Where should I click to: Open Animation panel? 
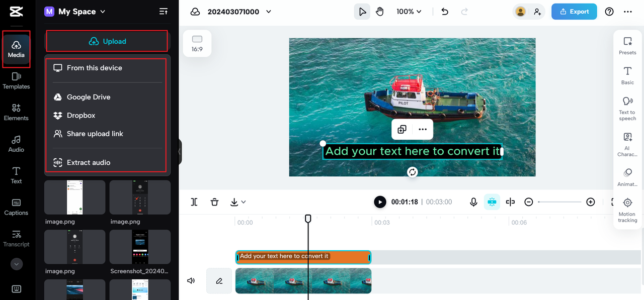pos(627,177)
